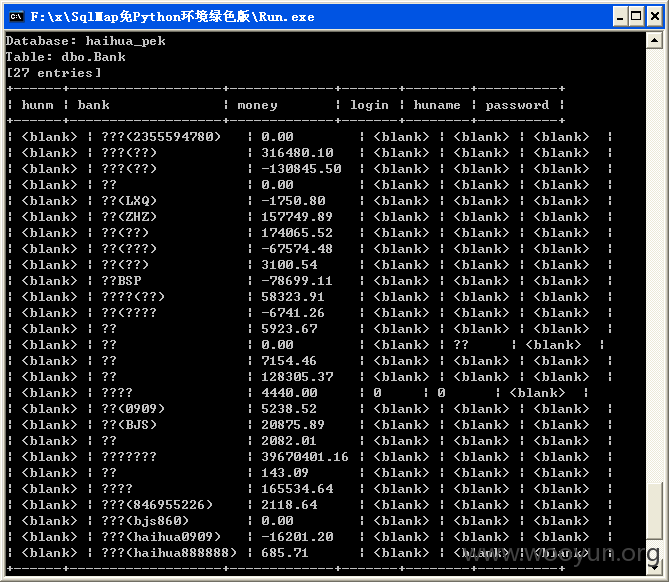Click money value '3100.54'

tap(289, 265)
